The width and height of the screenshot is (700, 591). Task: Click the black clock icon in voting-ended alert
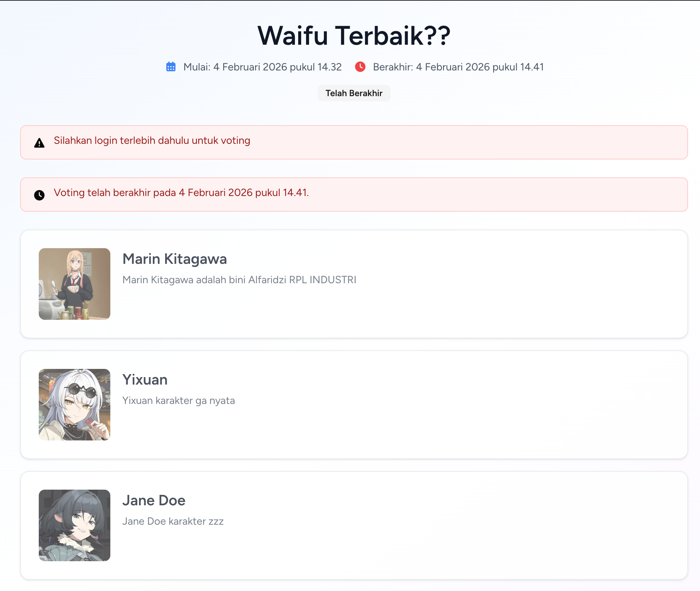[39, 195]
